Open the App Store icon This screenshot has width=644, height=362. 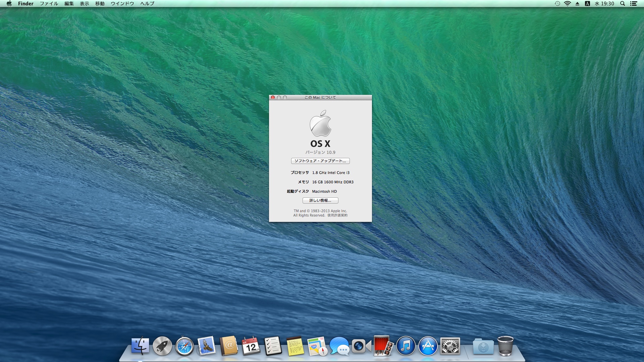(428, 346)
